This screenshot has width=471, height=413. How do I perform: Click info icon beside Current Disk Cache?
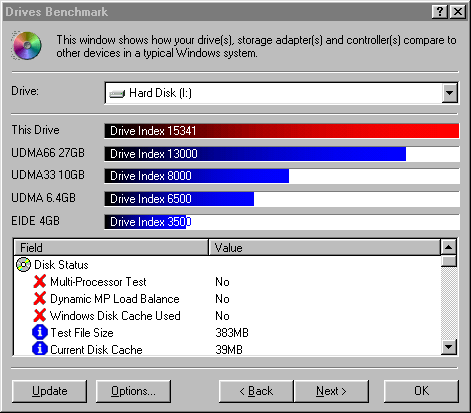[x=40, y=349]
